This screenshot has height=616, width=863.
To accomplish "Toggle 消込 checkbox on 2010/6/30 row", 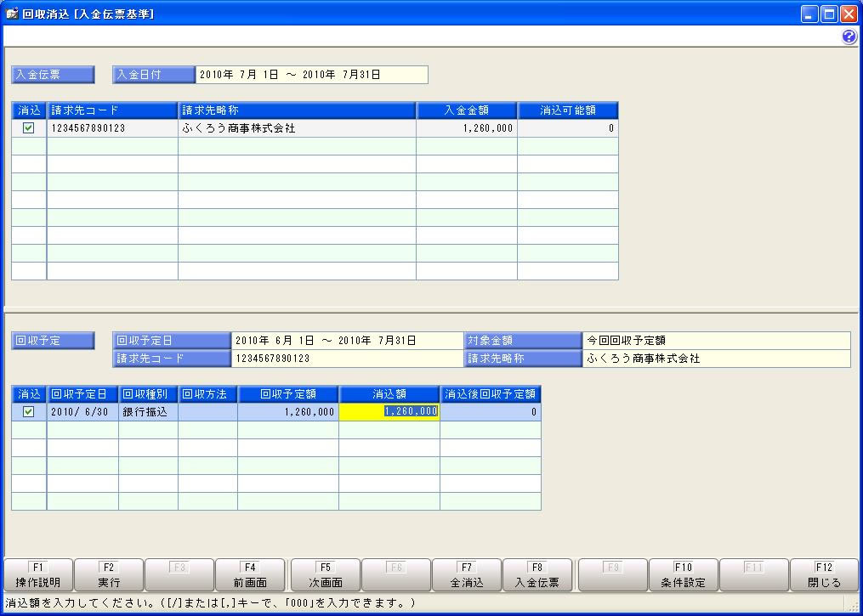I will pyautogui.click(x=29, y=412).
